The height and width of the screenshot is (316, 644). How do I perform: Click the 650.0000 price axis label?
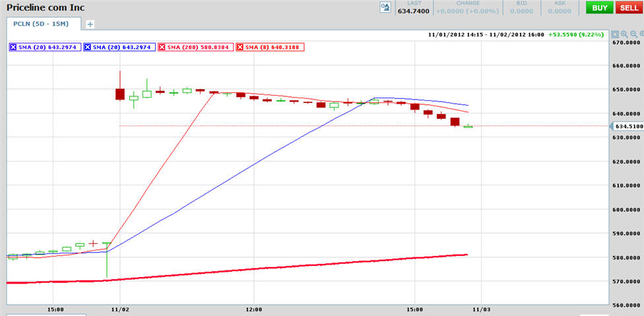(x=626, y=90)
